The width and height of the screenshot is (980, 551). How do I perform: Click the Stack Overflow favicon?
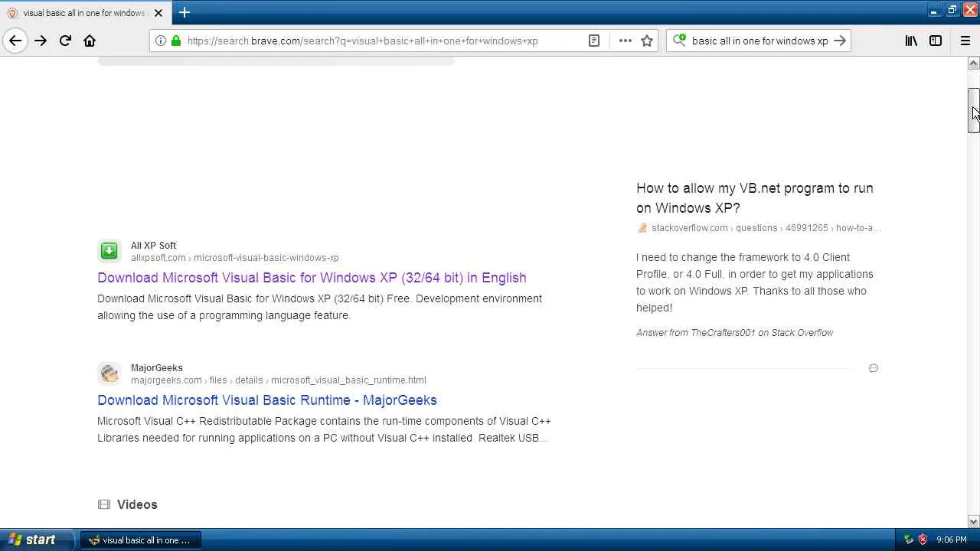pyautogui.click(x=642, y=228)
